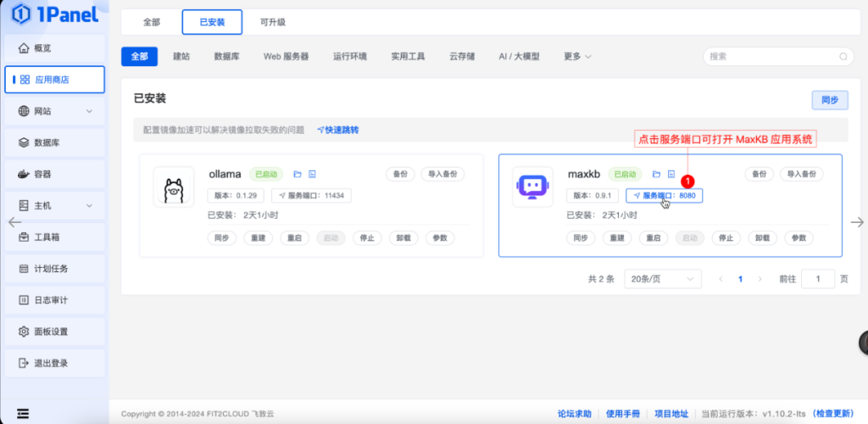Image resolution: width=868 pixels, height=424 pixels.
Task: Go to previous slide with left arrow
Action: (x=14, y=222)
